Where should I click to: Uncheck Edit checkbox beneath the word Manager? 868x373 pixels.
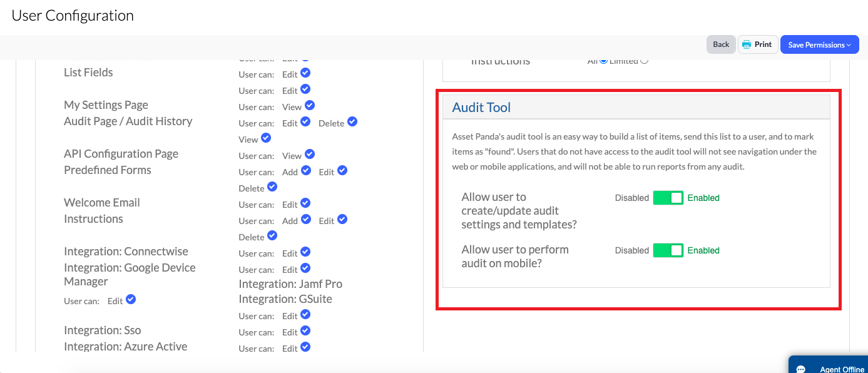click(131, 300)
